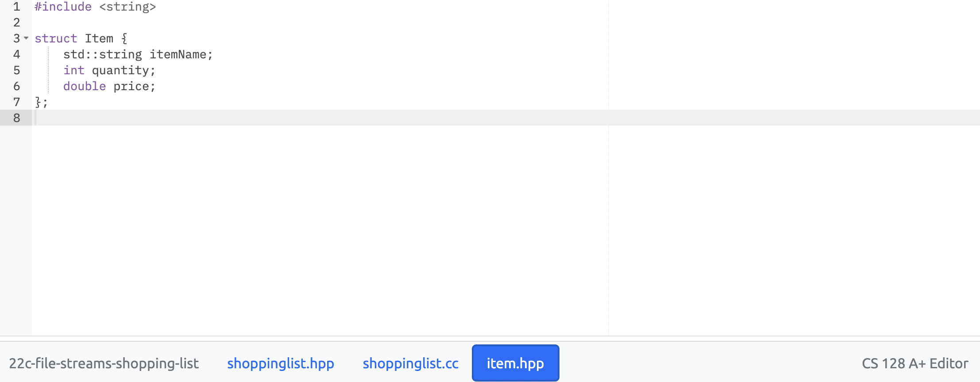
Task: Click line number 5 in the gutter
Action: click(17, 70)
